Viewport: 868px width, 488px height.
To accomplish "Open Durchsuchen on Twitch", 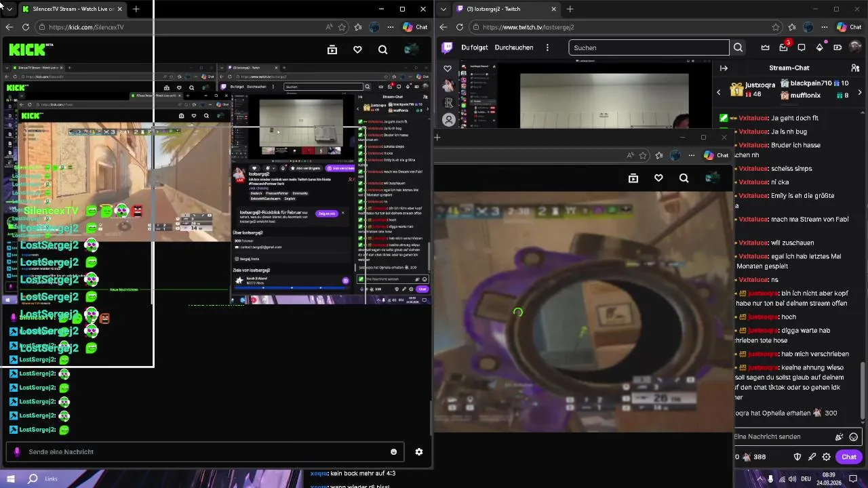I will 514,47.
